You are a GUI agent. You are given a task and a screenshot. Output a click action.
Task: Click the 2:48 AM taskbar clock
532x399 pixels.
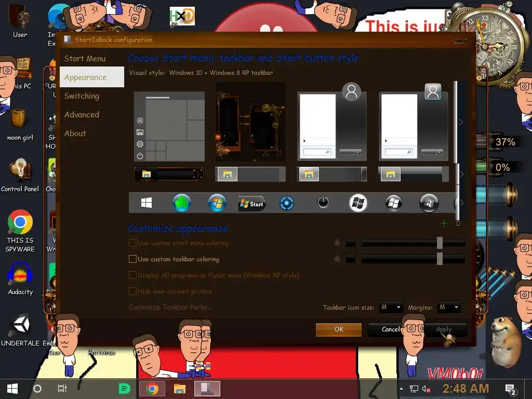tap(465, 389)
